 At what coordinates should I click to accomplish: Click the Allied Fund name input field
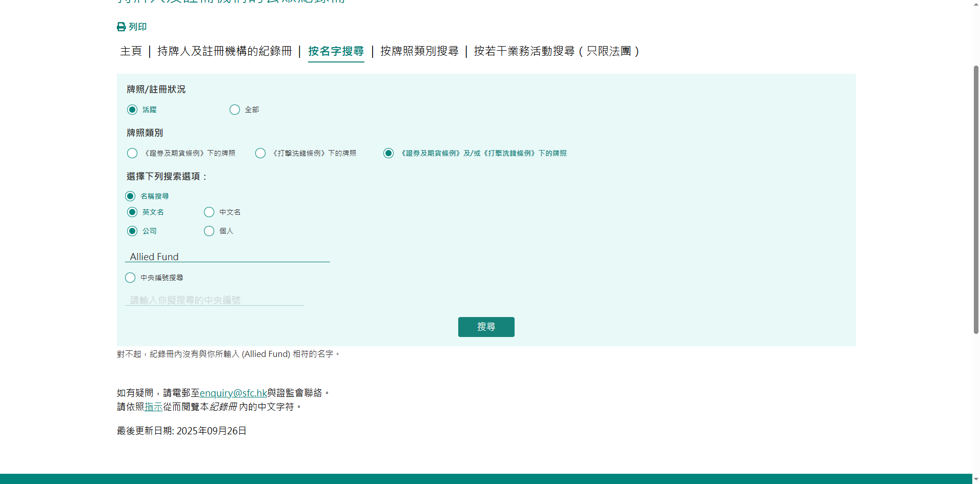228,256
